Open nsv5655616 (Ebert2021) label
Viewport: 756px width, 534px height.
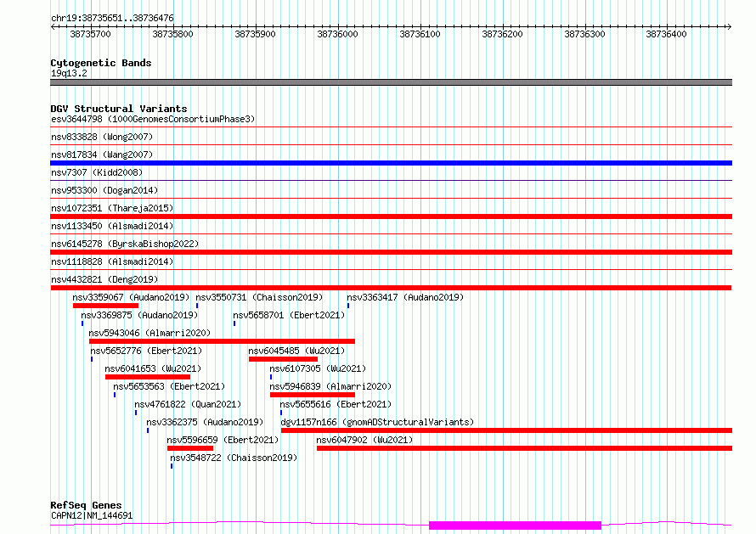[x=336, y=404]
